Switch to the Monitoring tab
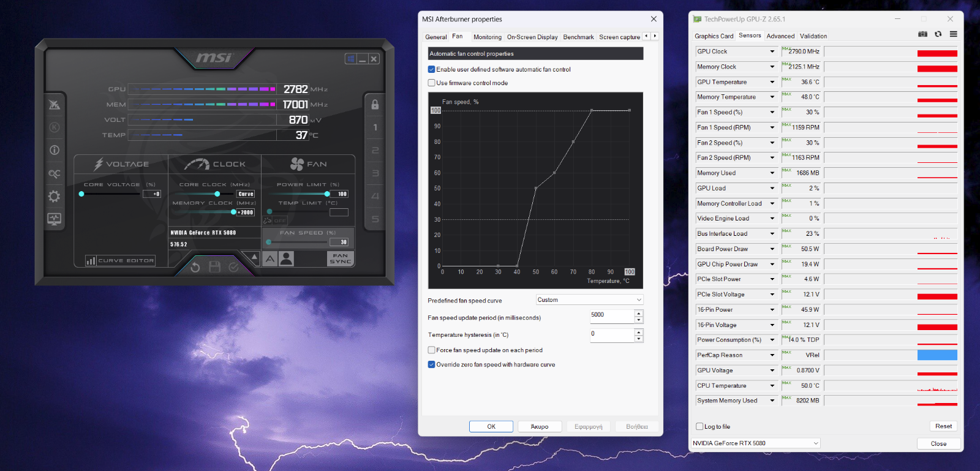Screen dimensions: 980x471 pyautogui.click(x=487, y=37)
